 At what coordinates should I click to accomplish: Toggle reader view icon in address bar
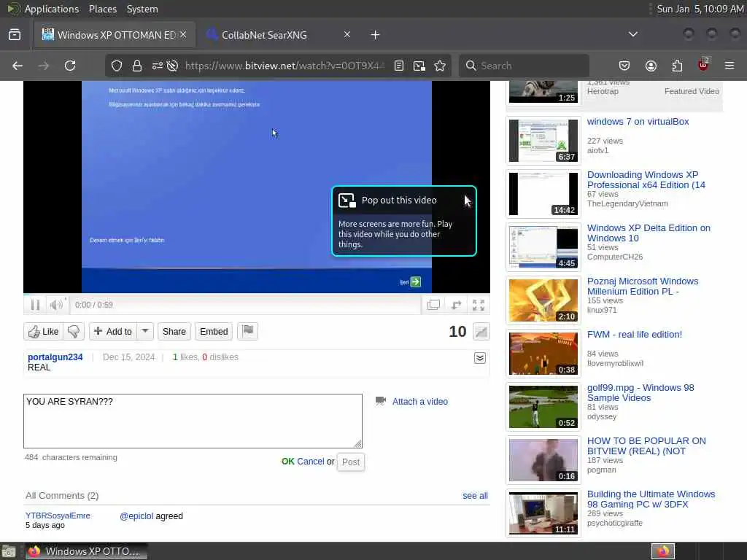399,66
